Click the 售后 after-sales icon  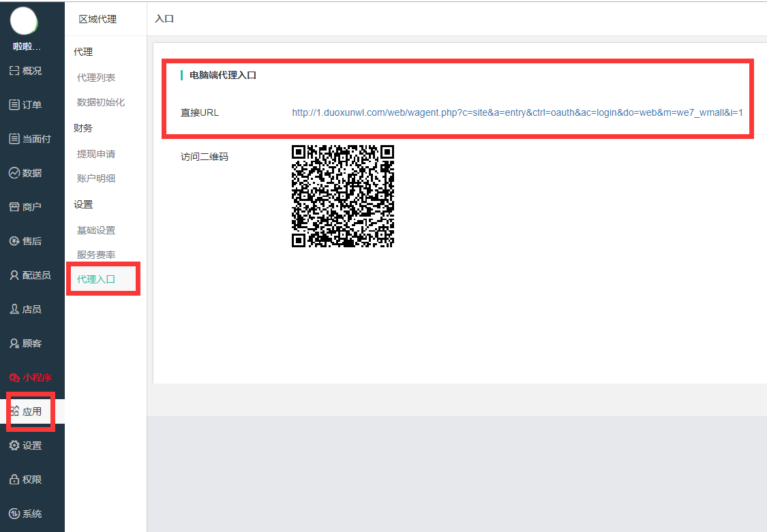(x=14, y=241)
